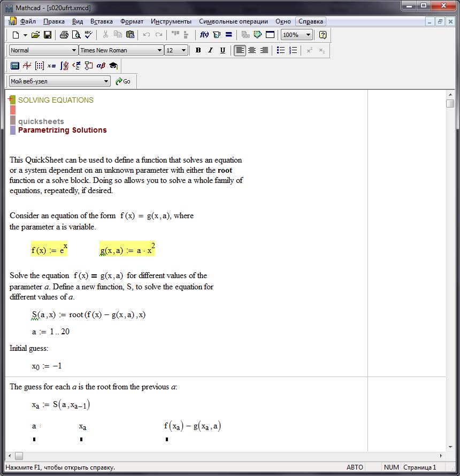Image resolution: width=460 pixels, height=476 pixels.
Task: Copy selection using the copy icon
Action: [118, 35]
